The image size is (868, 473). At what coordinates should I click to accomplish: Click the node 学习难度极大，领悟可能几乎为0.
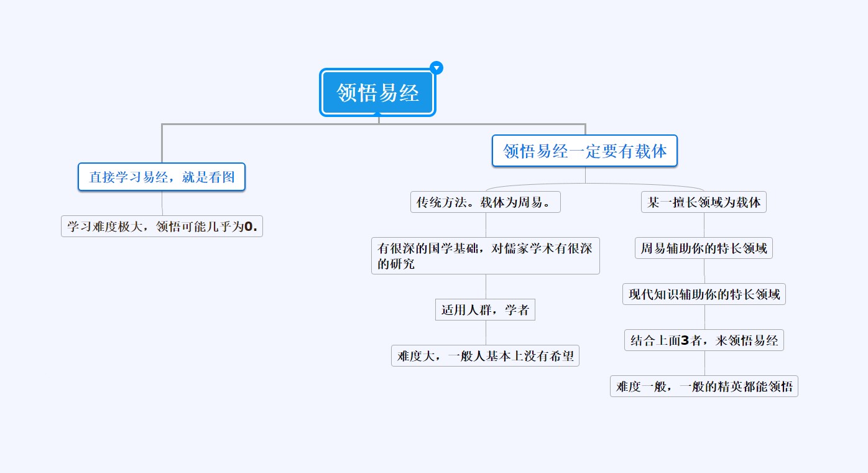coord(162,226)
